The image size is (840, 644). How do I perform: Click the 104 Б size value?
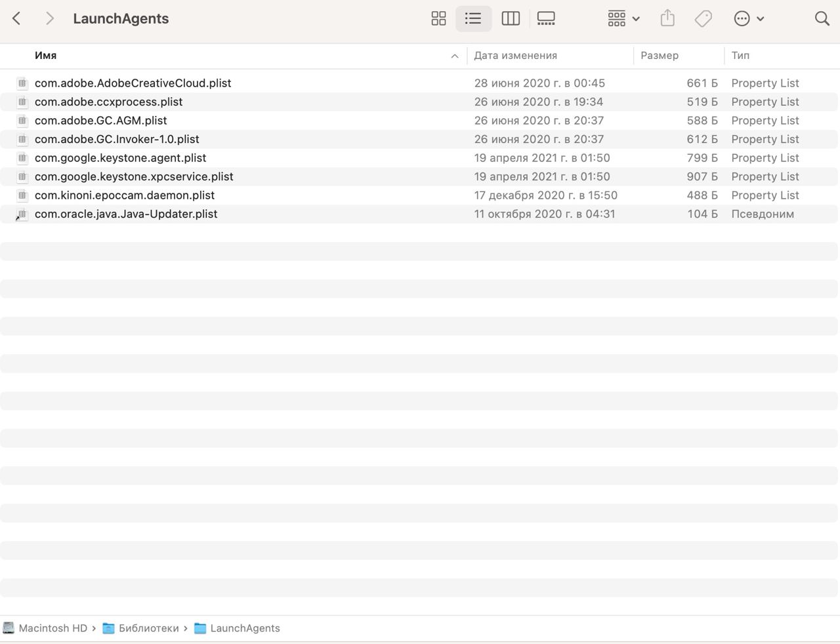point(702,214)
